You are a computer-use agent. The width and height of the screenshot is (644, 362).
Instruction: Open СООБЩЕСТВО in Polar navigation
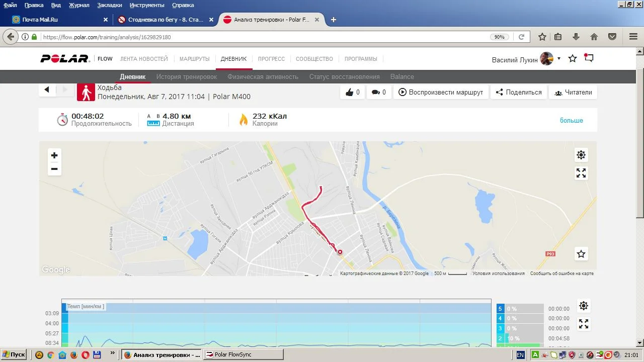click(314, 59)
